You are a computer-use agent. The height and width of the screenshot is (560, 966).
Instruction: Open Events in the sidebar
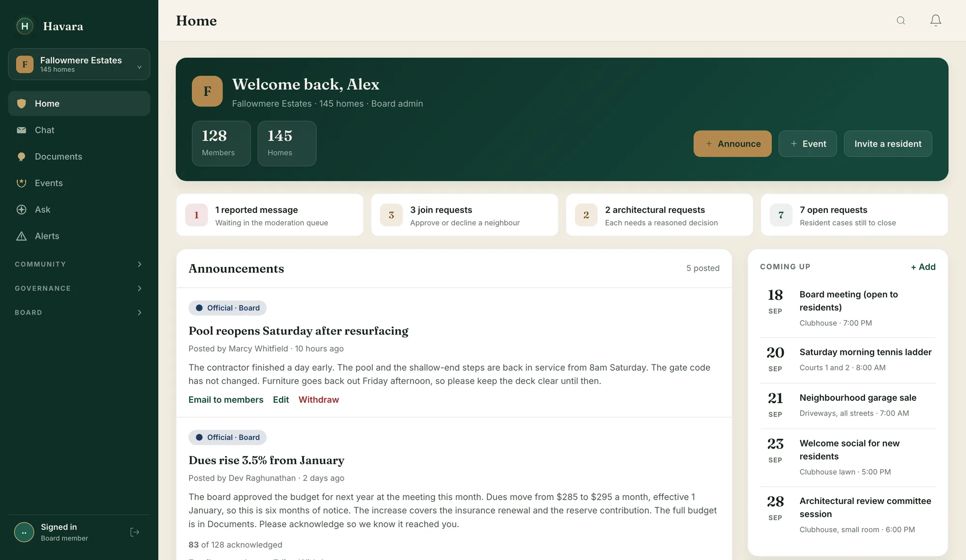click(79, 183)
